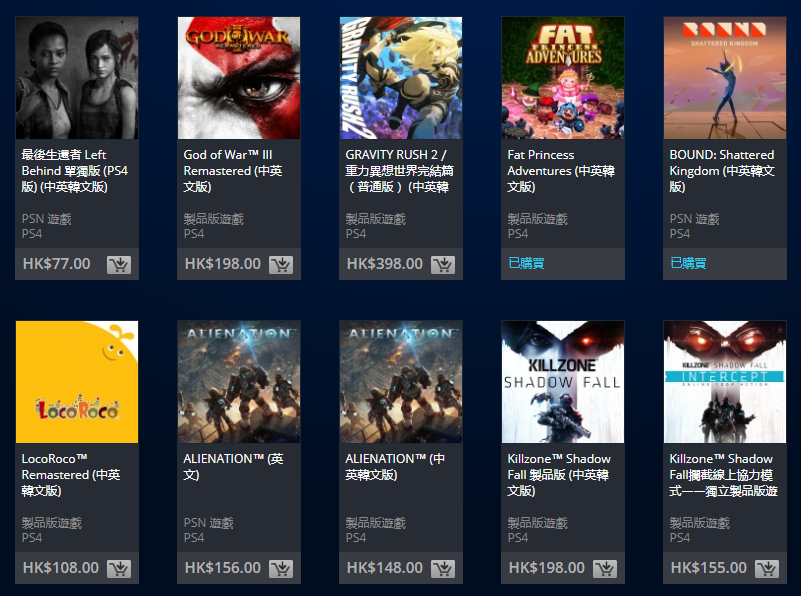This screenshot has height=596, width=801.
Task: Add LocoRoco Remastered to cart
Action: (x=119, y=568)
